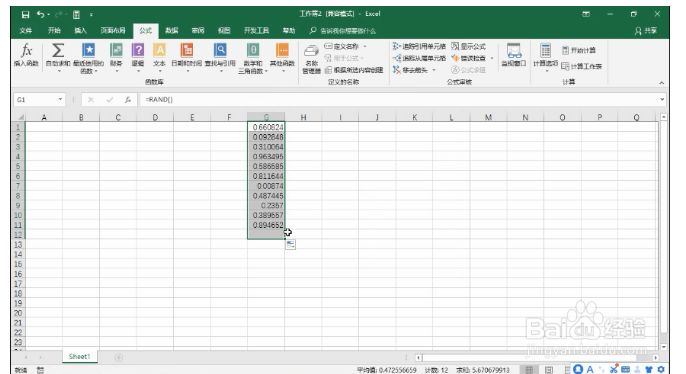Click the 插入函数 fx button in ribbon
The height and width of the screenshot is (374, 686).
[26, 55]
